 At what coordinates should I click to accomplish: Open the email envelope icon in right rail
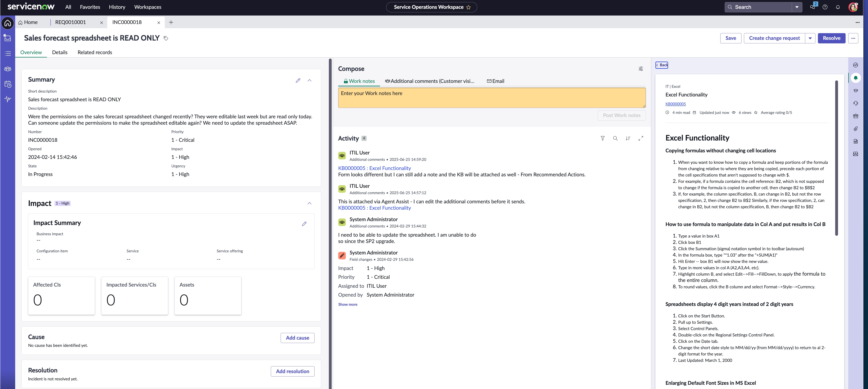[855, 154]
